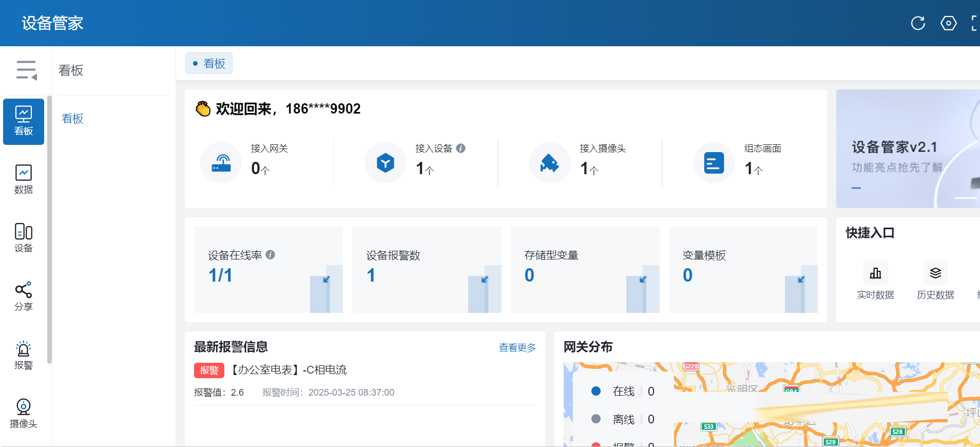This screenshot has width=980, height=447.
Task: Open the 报警 alarm section in sidebar
Action: click(24, 355)
